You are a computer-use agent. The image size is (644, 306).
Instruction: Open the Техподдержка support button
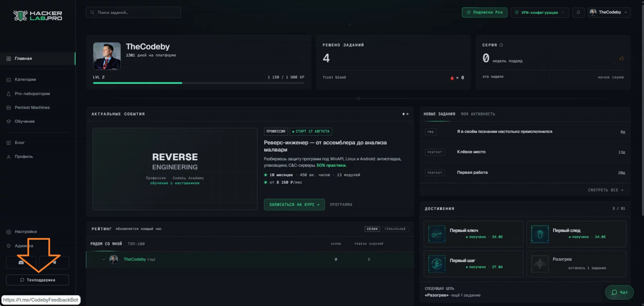(37, 280)
